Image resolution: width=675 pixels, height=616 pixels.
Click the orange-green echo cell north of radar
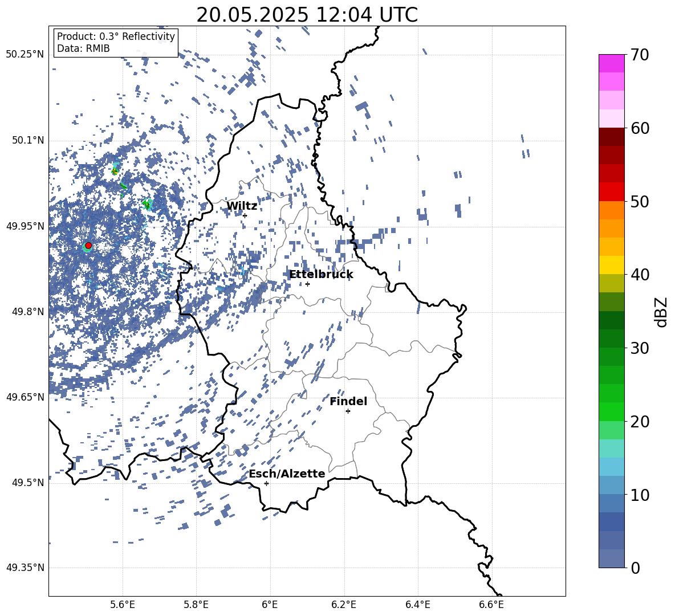(x=115, y=170)
